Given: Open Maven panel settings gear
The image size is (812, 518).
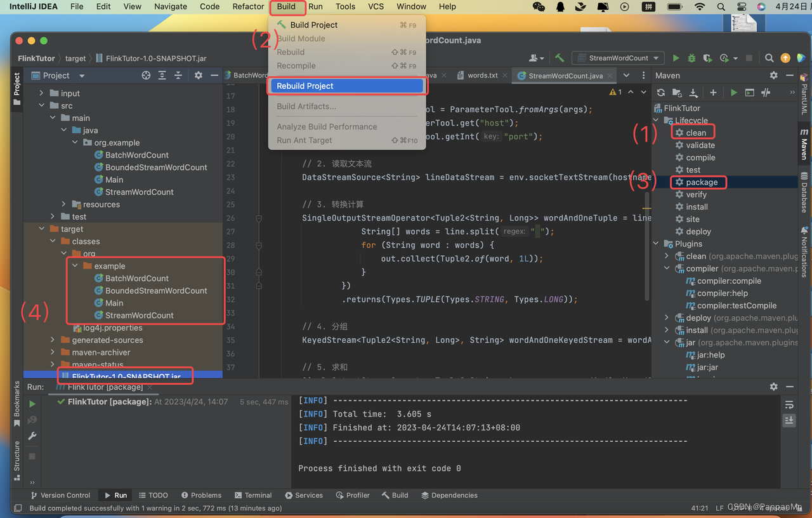Looking at the screenshot, I should [x=773, y=75].
